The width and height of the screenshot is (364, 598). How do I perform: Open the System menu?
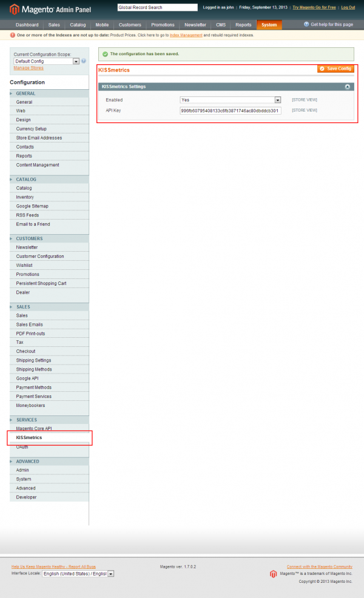click(269, 25)
